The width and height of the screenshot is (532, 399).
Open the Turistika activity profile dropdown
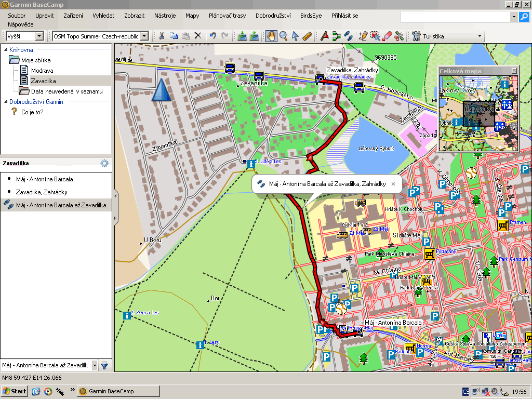pyautogui.click(x=479, y=36)
